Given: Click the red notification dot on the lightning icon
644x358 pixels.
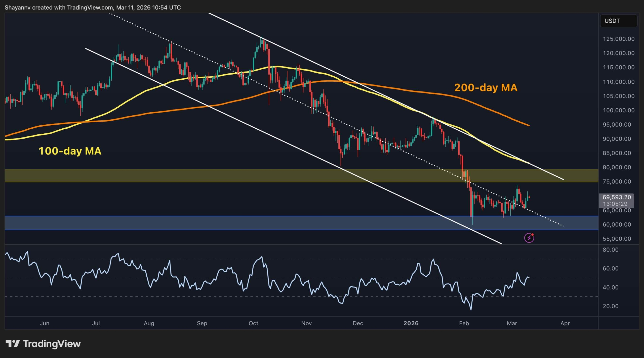Looking at the screenshot, I should 533,234.
